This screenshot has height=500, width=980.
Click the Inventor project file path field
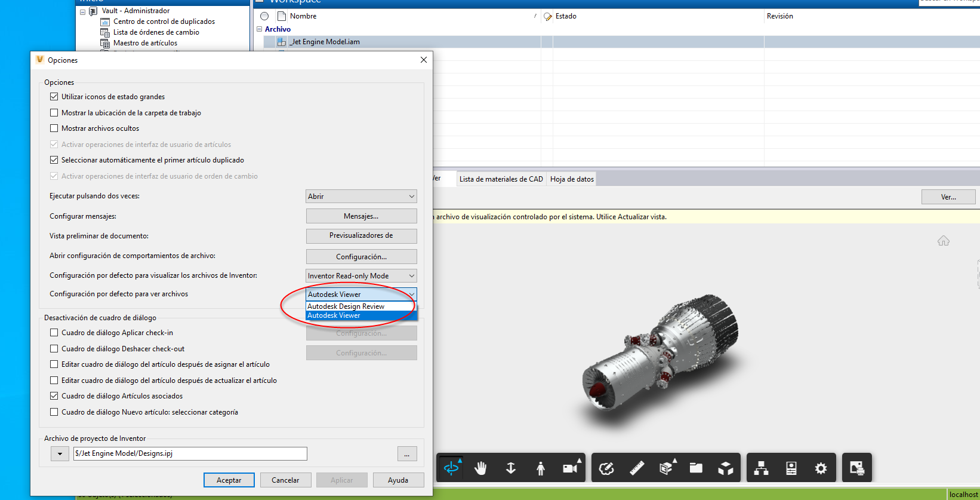click(190, 454)
